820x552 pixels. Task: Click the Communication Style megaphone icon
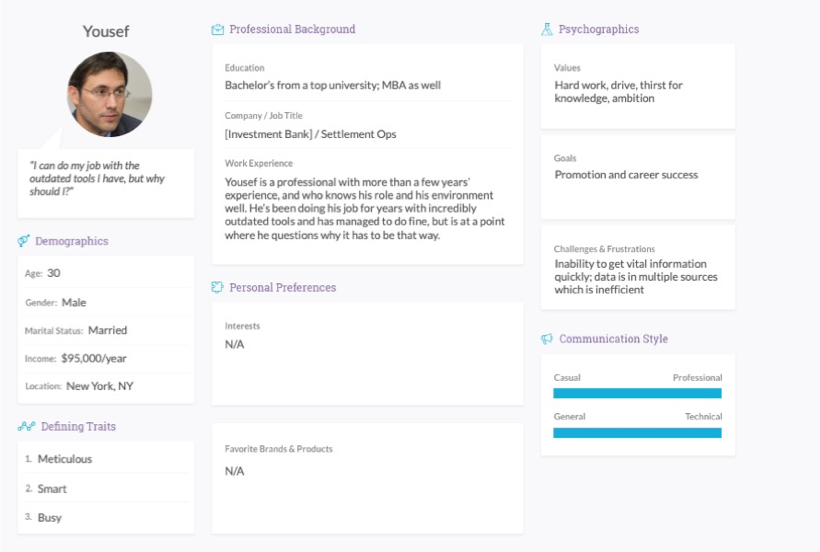[x=547, y=339]
